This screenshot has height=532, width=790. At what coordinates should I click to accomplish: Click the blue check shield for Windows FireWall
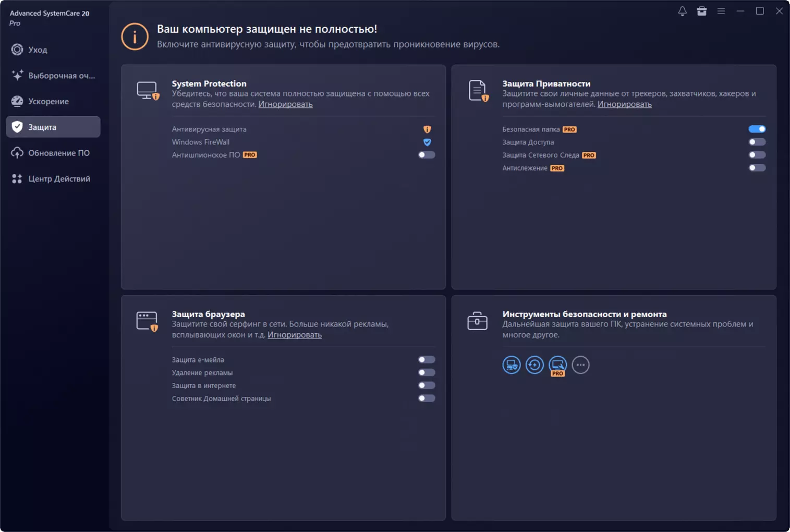427,142
